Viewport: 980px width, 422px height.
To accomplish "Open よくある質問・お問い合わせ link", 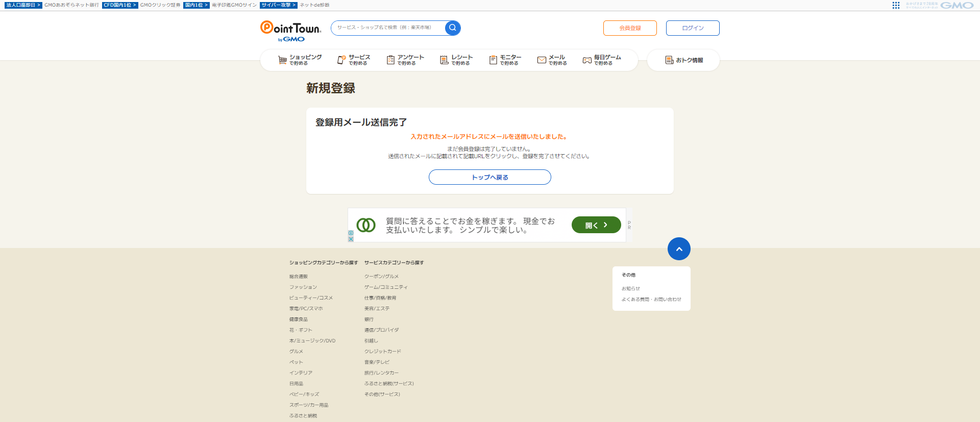I will coord(651,300).
